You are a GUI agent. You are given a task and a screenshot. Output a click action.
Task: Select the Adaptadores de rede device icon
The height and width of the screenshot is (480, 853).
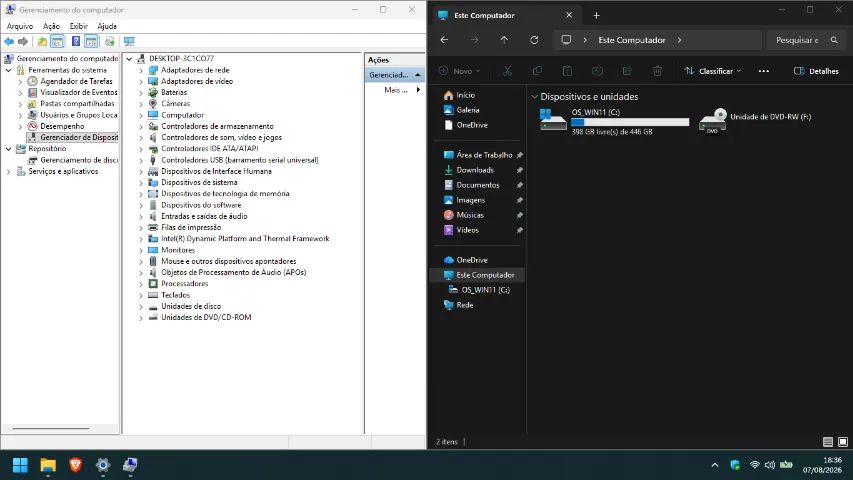[x=153, y=70]
